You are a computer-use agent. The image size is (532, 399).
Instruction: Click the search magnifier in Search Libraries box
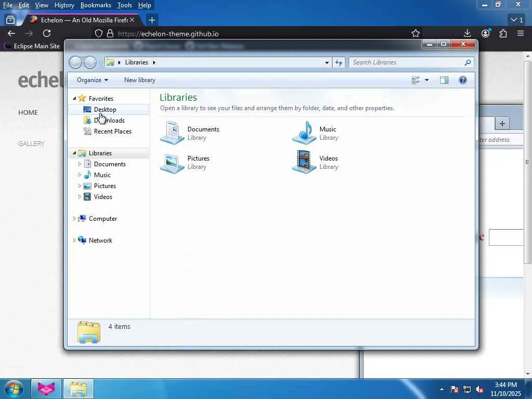(x=468, y=62)
